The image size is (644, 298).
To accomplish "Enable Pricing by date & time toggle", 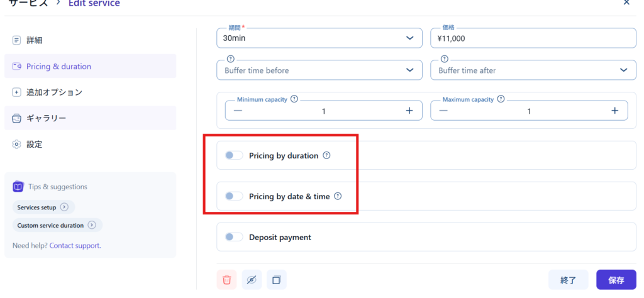I will tap(233, 196).
